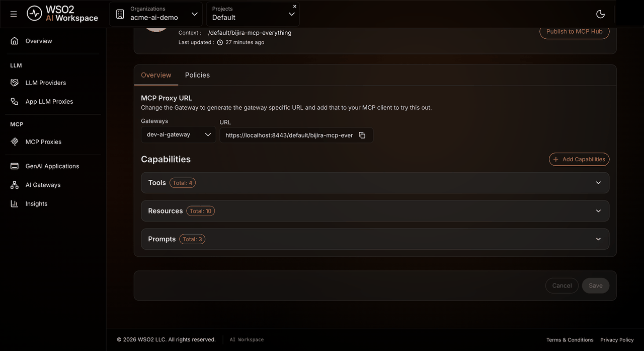Click the LLM Providers icon
Viewport: 644px width, 351px height.
(x=15, y=83)
